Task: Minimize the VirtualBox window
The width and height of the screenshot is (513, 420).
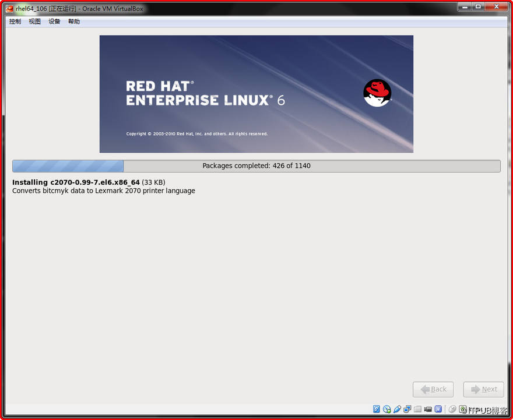Action: tap(465, 7)
